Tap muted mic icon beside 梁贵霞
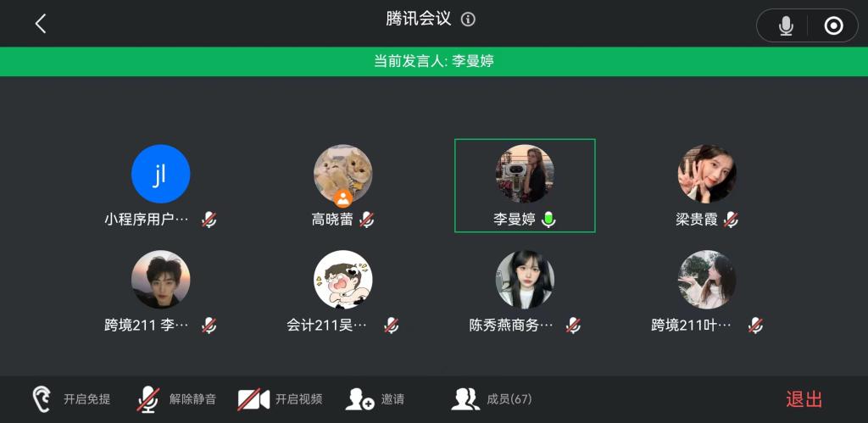 click(731, 220)
